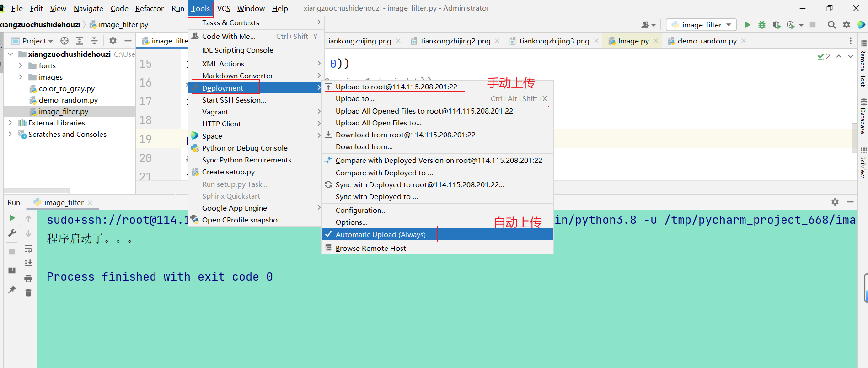
Task: Open the Project view dropdown
Action: coord(32,41)
